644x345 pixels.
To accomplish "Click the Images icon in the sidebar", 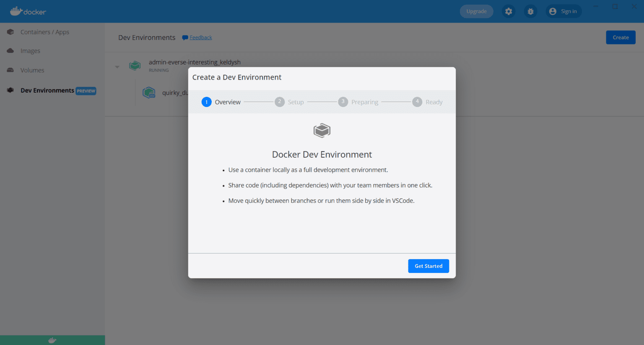I will pyautogui.click(x=10, y=51).
